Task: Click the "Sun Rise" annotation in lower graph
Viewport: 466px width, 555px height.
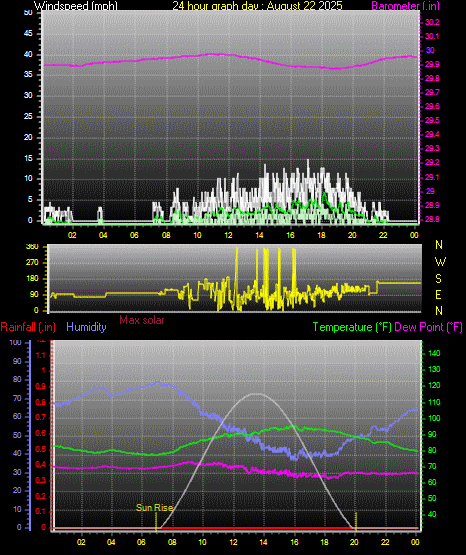Action: click(155, 508)
